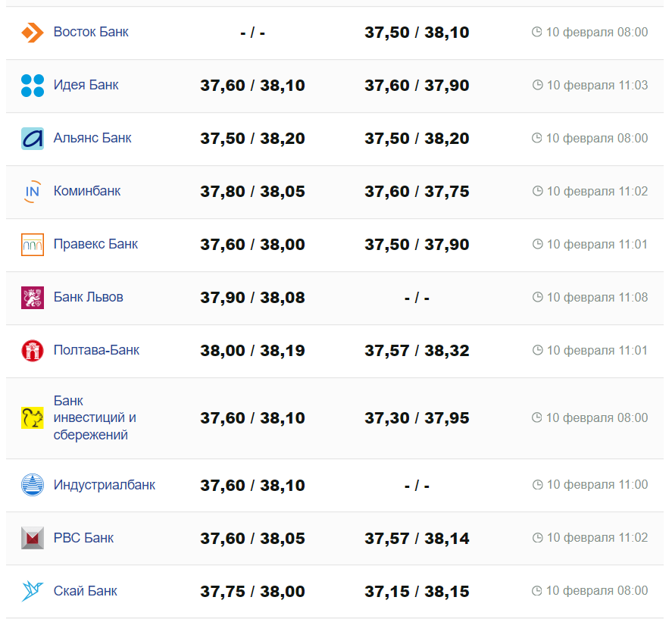Click the Скай Банк bird logo
Image resolution: width=672 pixels, height=619 pixels.
coord(33,591)
